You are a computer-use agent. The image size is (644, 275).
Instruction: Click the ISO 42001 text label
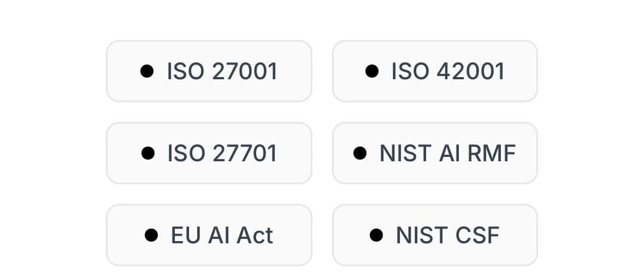(448, 72)
